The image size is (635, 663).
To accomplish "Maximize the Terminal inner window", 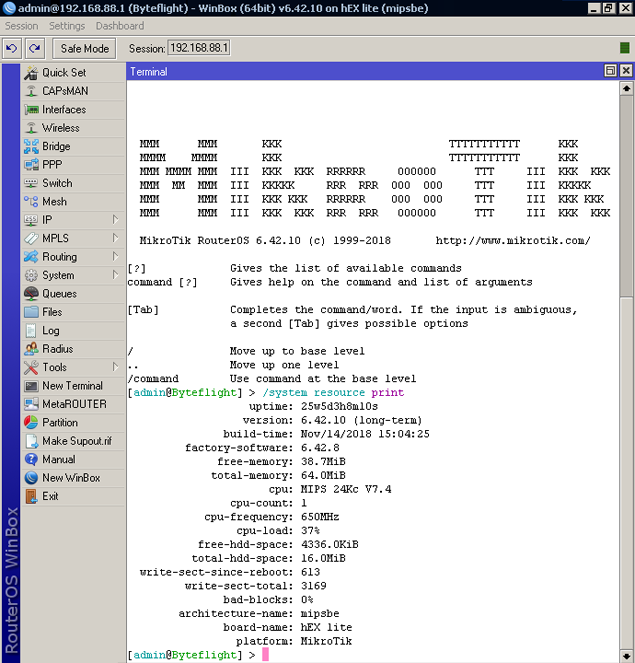I will 610,71.
